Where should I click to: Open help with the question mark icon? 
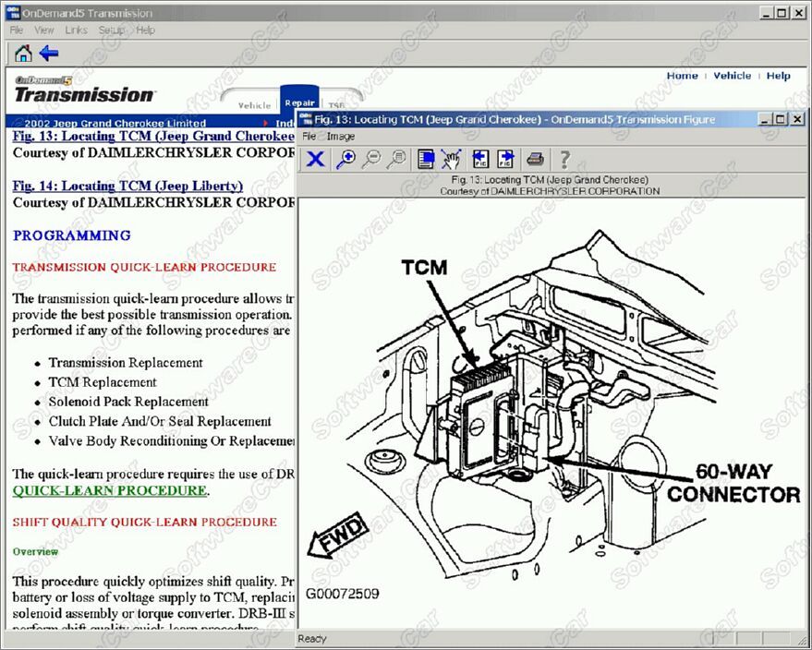tap(564, 159)
